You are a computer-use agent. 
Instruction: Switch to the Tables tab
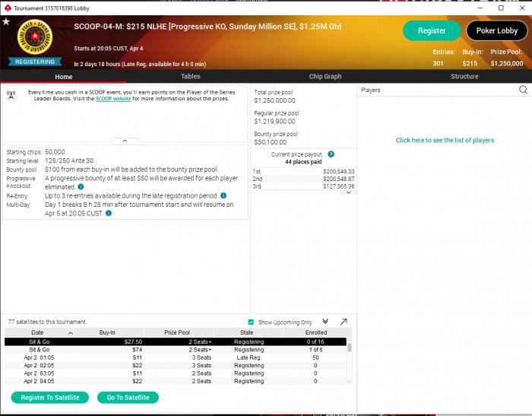pyautogui.click(x=190, y=76)
